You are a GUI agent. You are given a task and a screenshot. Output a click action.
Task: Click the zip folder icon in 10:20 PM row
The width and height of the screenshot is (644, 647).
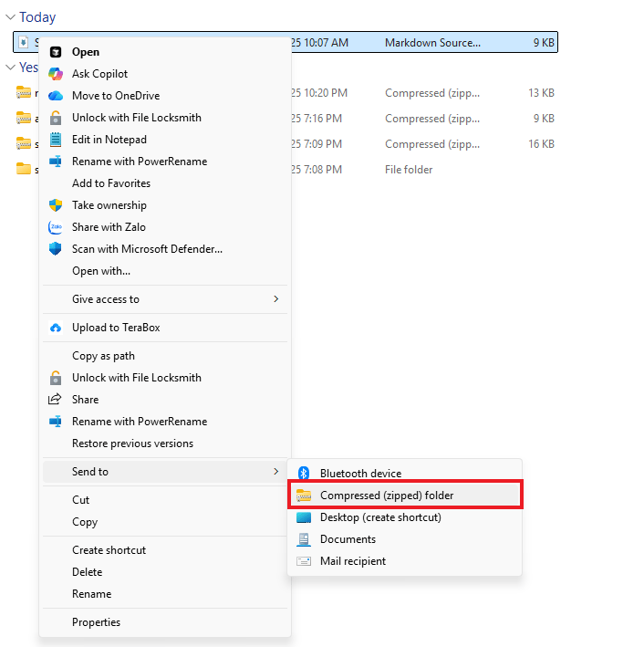(x=24, y=92)
